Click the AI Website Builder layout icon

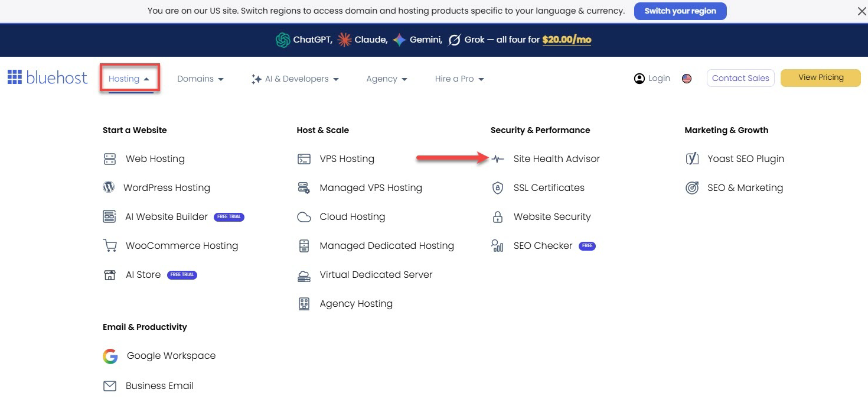coord(109,216)
